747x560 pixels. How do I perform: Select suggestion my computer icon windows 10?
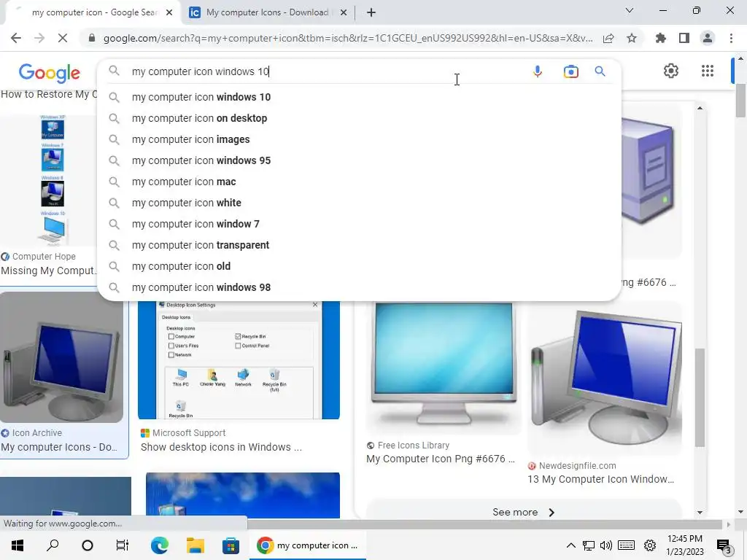[x=359, y=97]
